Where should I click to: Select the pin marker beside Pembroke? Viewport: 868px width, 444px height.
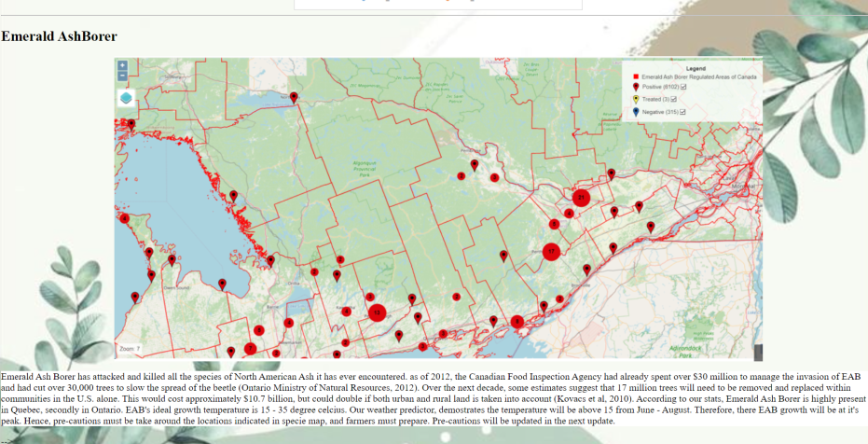point(475,165)
